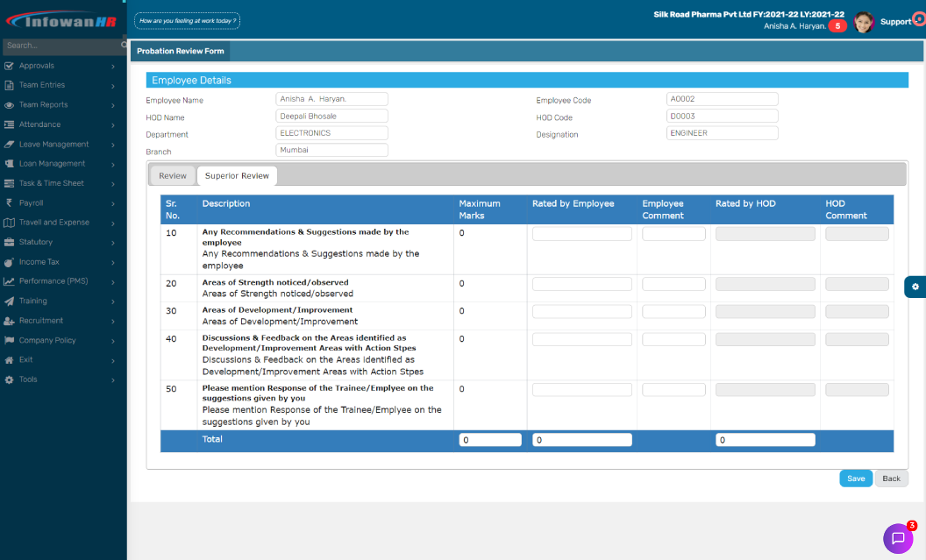Click the Attendance calendar icon
926x560 pixels.
(x=9, y=124)
